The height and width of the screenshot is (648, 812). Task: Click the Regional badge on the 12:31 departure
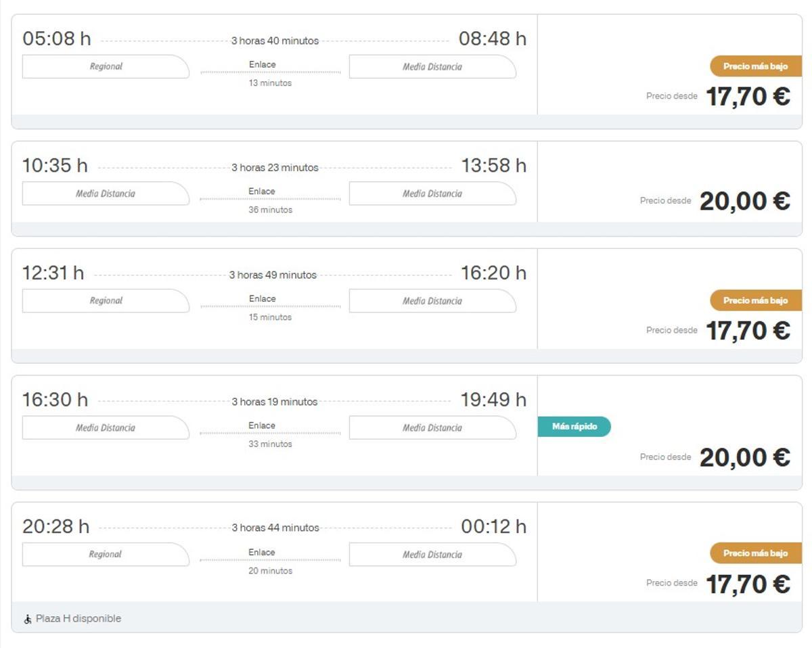[106, 300]
